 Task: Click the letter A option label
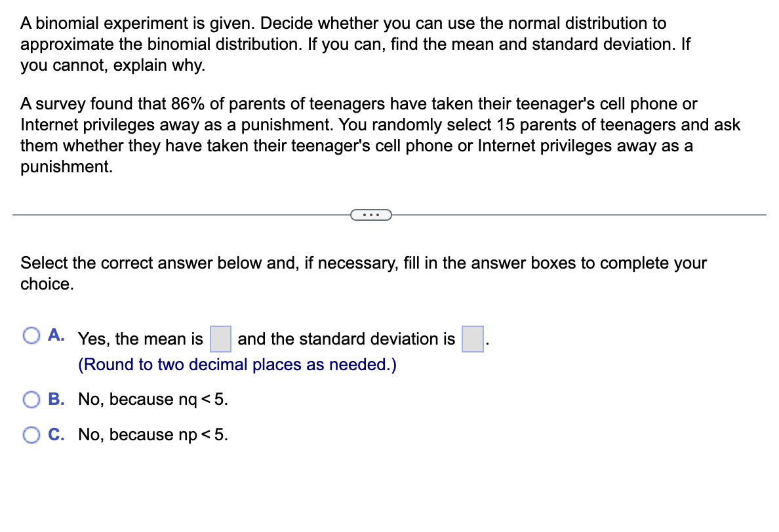pyautogui.click(x=56, y=335)
